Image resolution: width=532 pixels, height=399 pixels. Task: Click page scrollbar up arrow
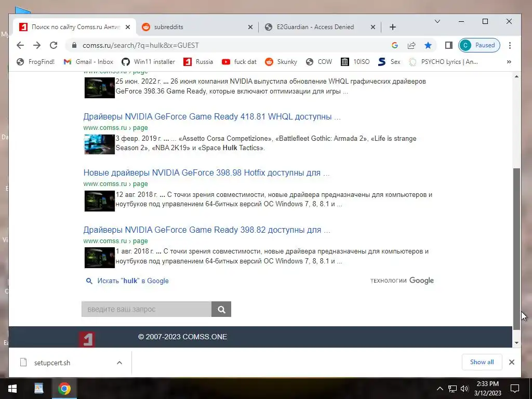[516, 77]
